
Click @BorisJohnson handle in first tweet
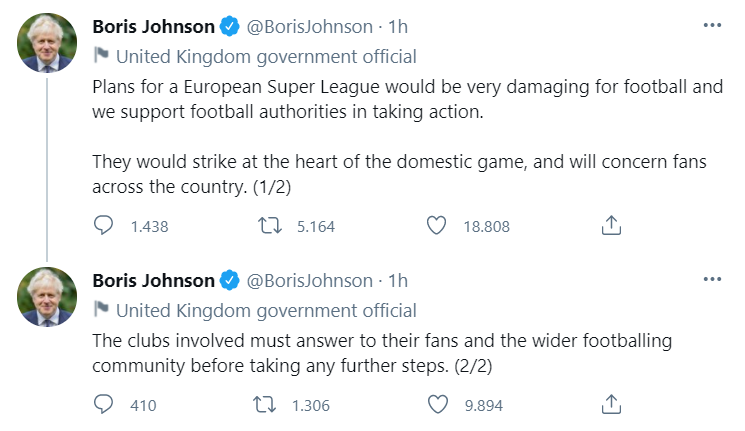point(308,27)
